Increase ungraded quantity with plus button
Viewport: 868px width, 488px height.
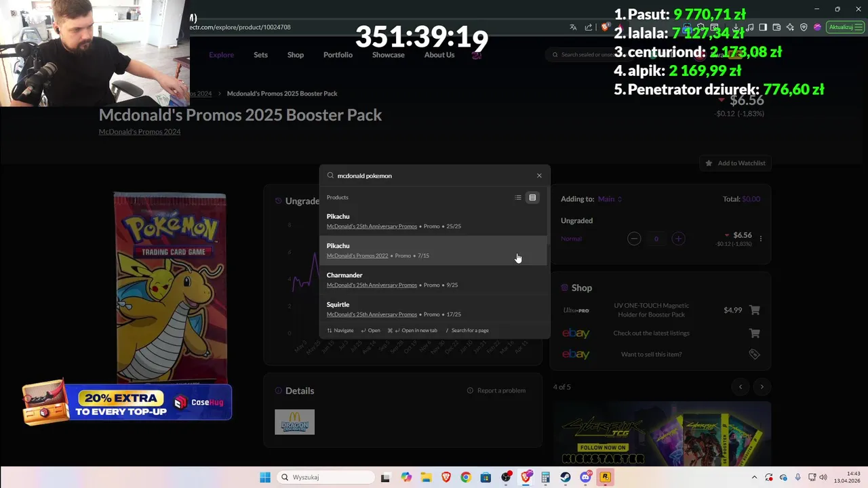click(x=678, y=239)
